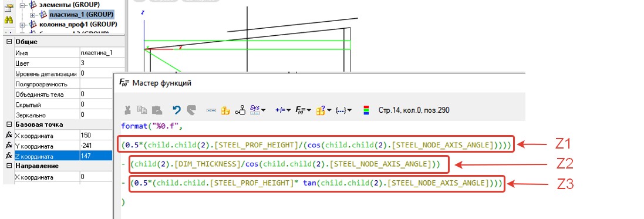The width and height of the screenshot is (644, 219).
Task: Click the copy icon in function wizard
Action: 142,110
